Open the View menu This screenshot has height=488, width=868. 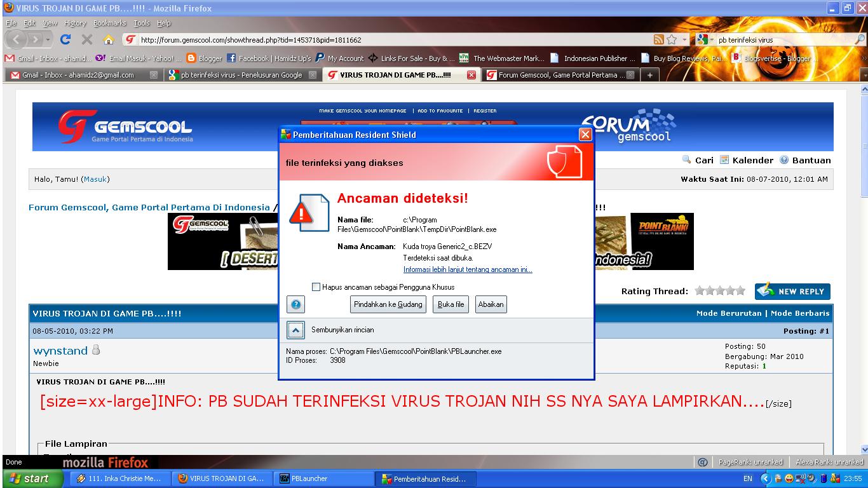50,23
